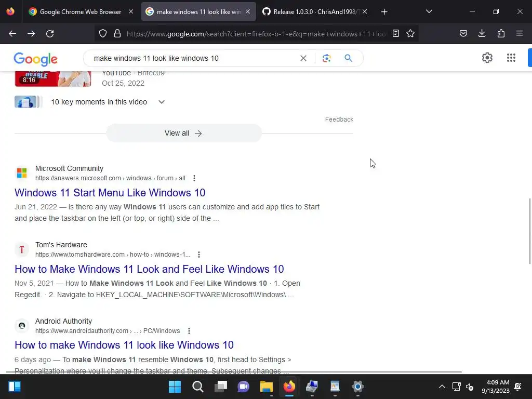Open the Windows Start menu

point(175,387)
